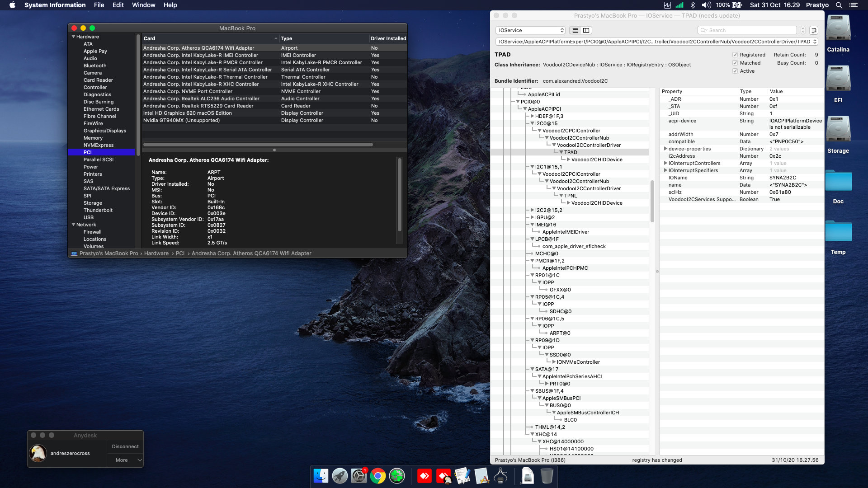Toggle the Registered checkbox

click(x=735, y=55)
